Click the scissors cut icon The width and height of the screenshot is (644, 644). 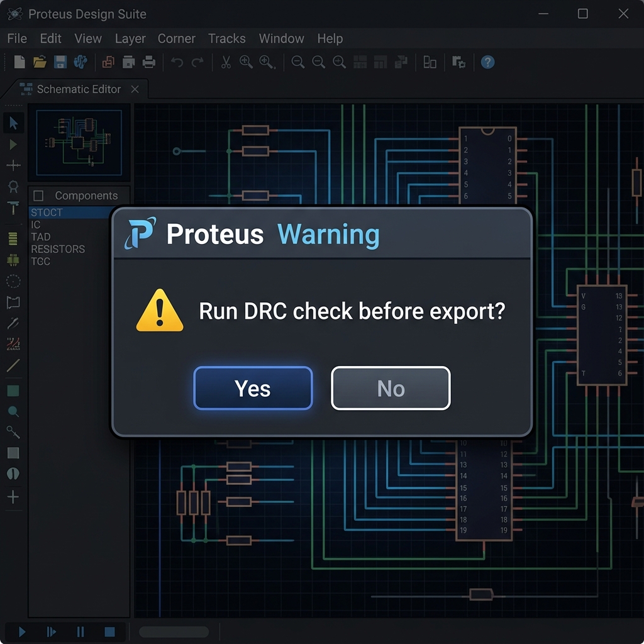coord(226,62)
